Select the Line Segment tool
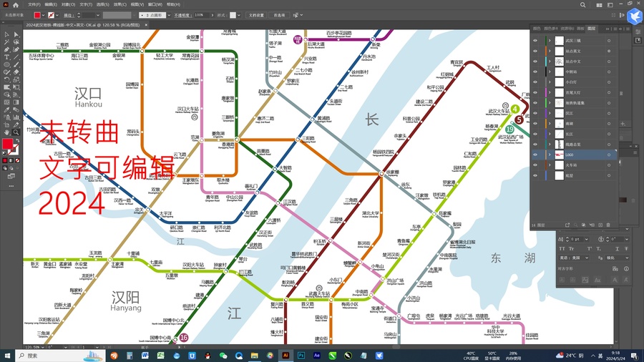This screenshot has width=644, height=362. tap(16, 57)
